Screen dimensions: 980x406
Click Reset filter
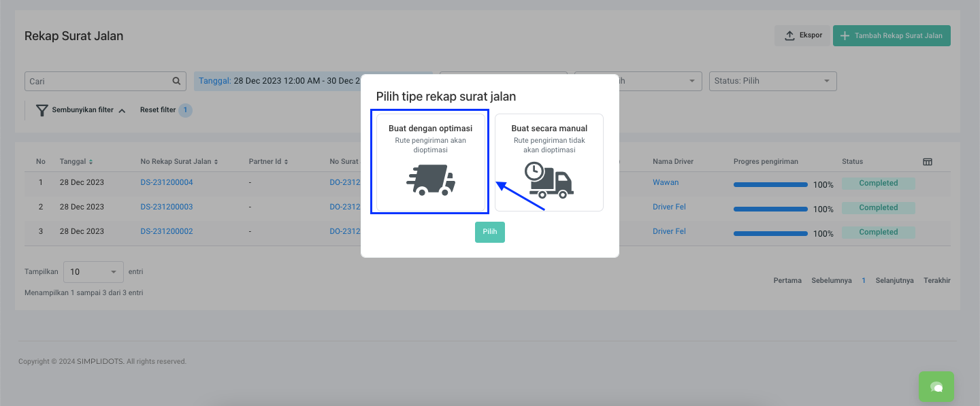pos(158,110)
